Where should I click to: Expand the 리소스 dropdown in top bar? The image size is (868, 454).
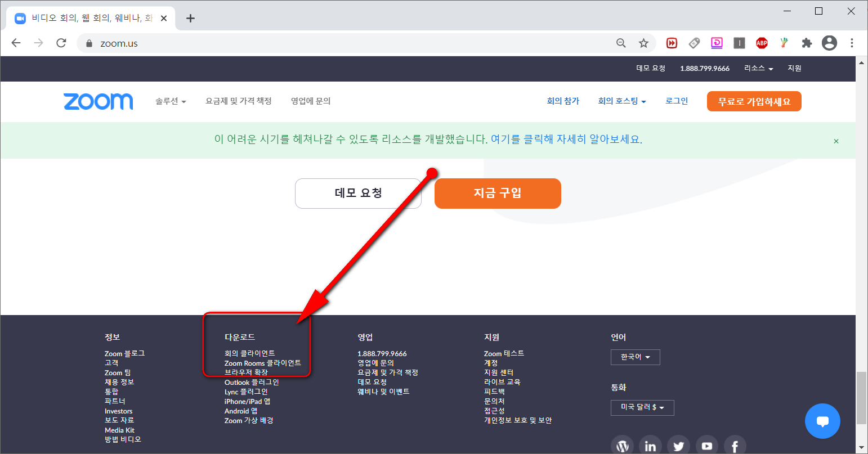click(759, 68)
